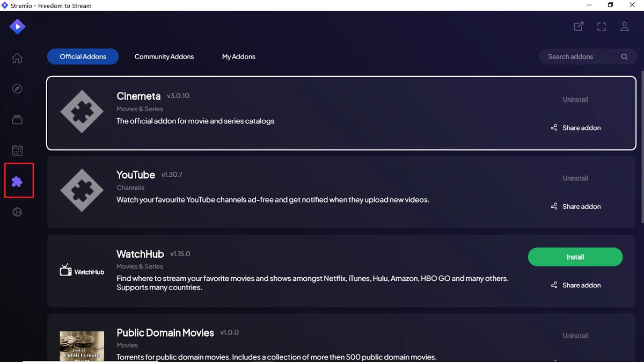The image size is (644, 362).
Task: Click the Cinemeta description text
Action: click(195, 121)
